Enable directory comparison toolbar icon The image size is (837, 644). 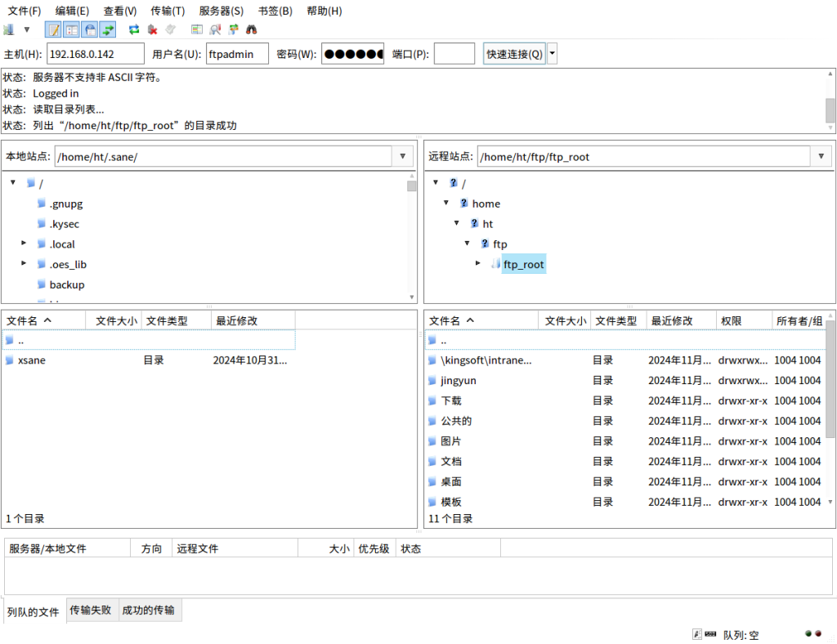(197, 30)
